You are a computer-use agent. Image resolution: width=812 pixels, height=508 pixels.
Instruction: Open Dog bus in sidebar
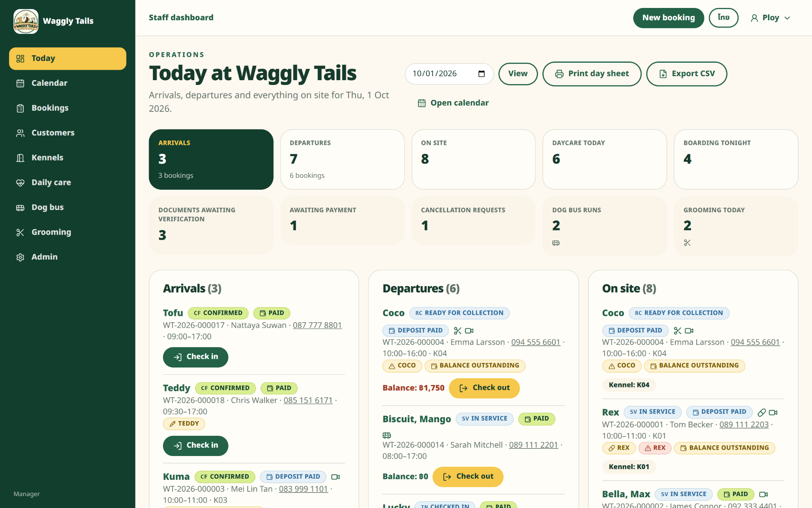pos(67,208)
